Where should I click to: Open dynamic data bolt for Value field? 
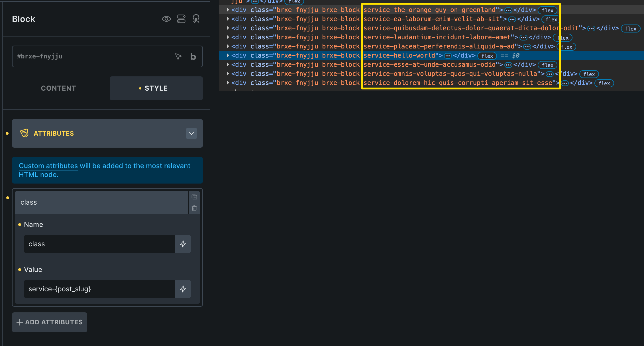click(x=183, y=289)
